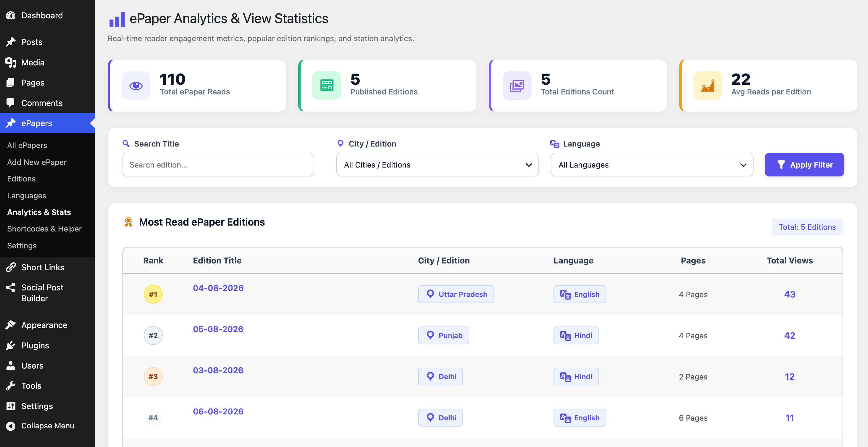Open Shortcodes & Helper submenu item
868x447 pixels.
(x=44, y=229)
